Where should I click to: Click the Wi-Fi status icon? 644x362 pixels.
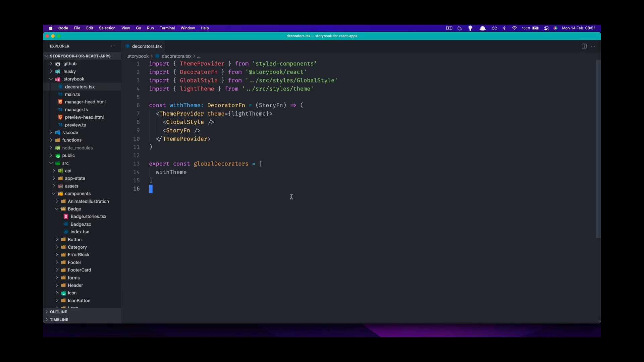click(x=514, y=28)
